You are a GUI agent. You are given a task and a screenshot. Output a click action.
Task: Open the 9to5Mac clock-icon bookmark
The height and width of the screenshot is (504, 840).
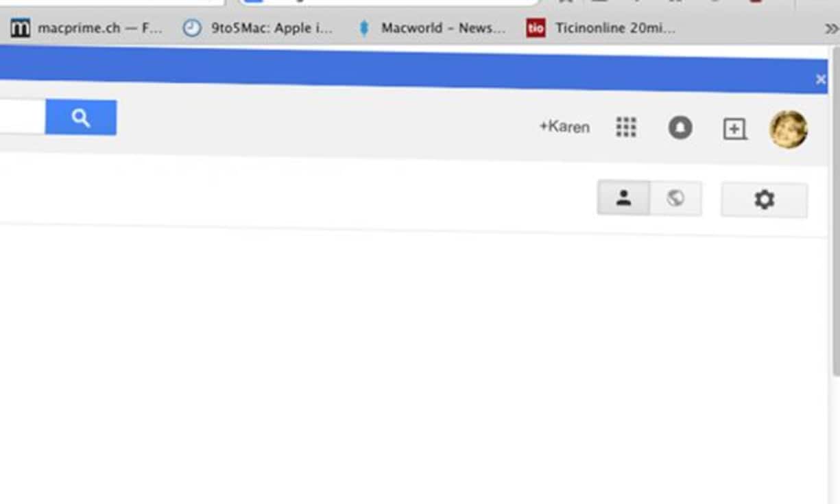pos(258,28)
